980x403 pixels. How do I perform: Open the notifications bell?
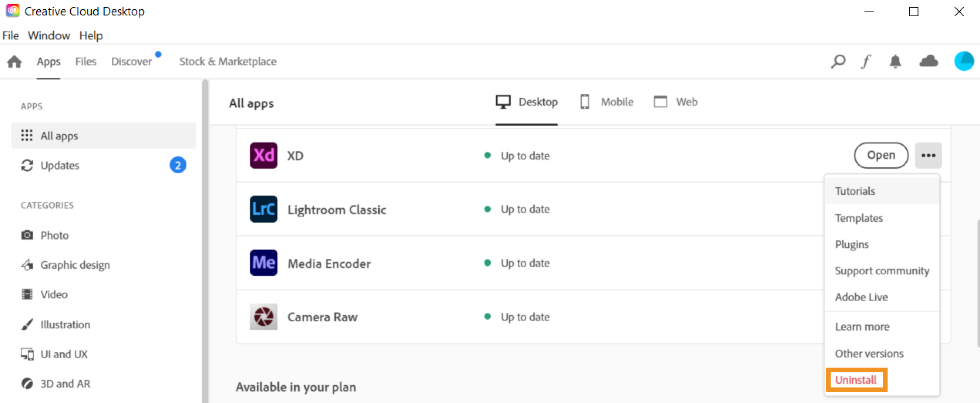tap(895, 61)
